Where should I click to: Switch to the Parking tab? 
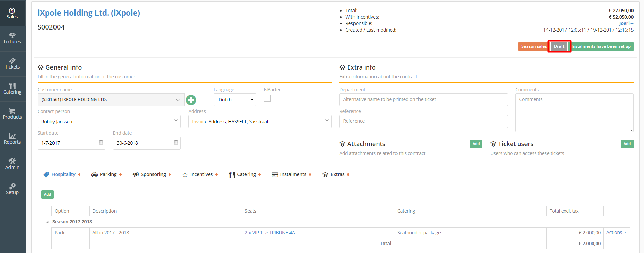106,174
